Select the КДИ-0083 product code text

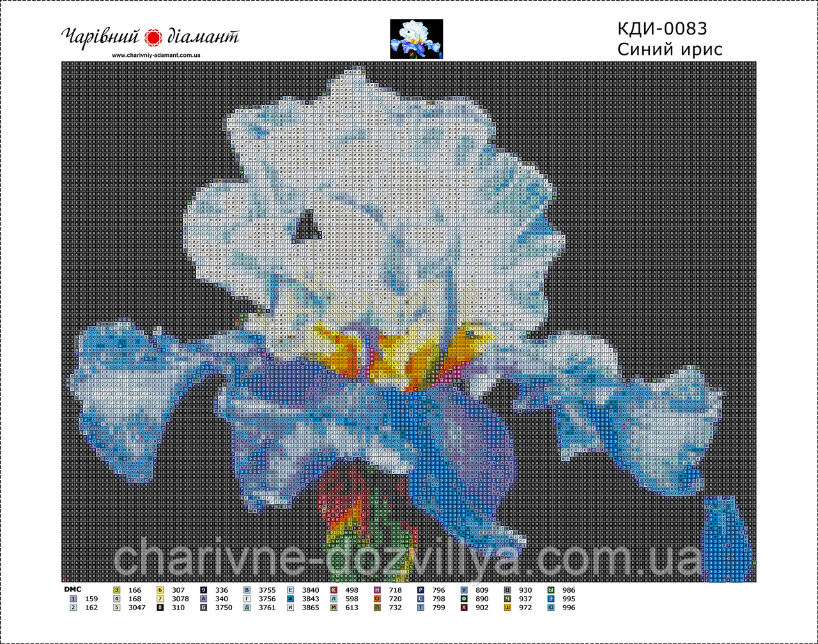tap(663, 29)
